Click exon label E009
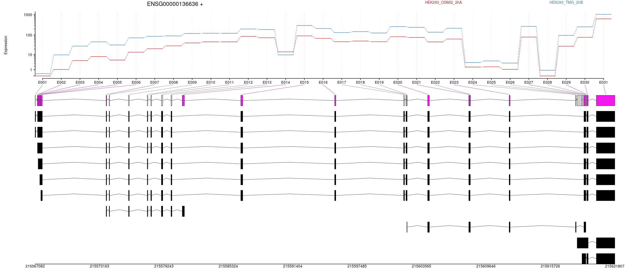The image size is (644, 271). pos(192,82)
